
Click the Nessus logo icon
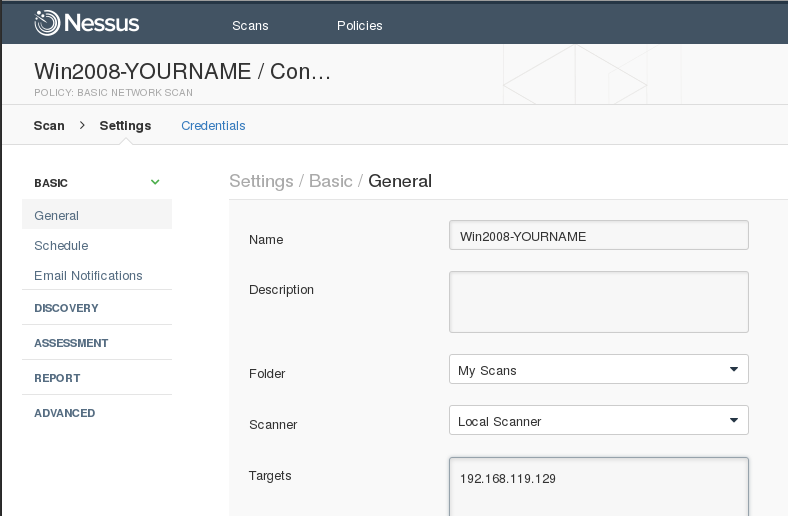pyautogui.click(x=48, y=23)
